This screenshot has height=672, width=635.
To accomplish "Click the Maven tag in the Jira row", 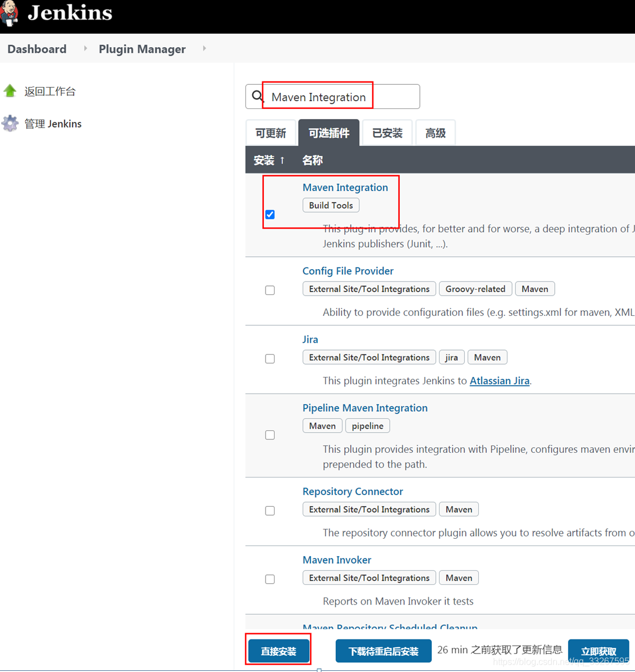I will point(487,357).
